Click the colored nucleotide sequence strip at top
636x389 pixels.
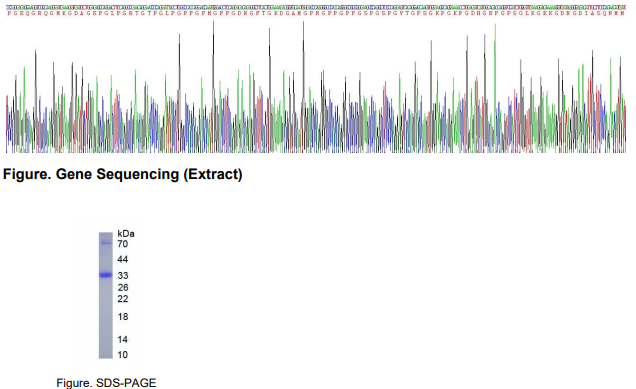[x=316, y=7]
